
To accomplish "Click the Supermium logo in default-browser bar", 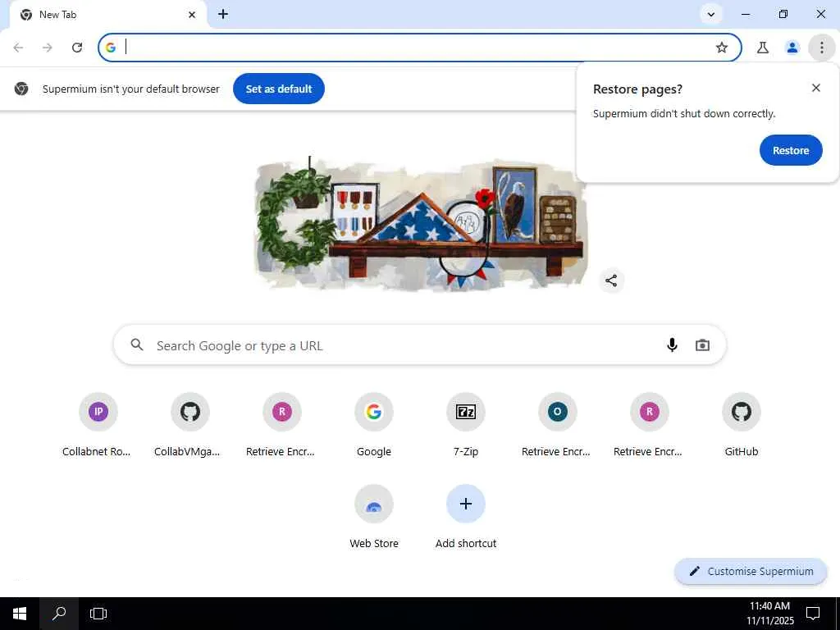I will [21, 89].
